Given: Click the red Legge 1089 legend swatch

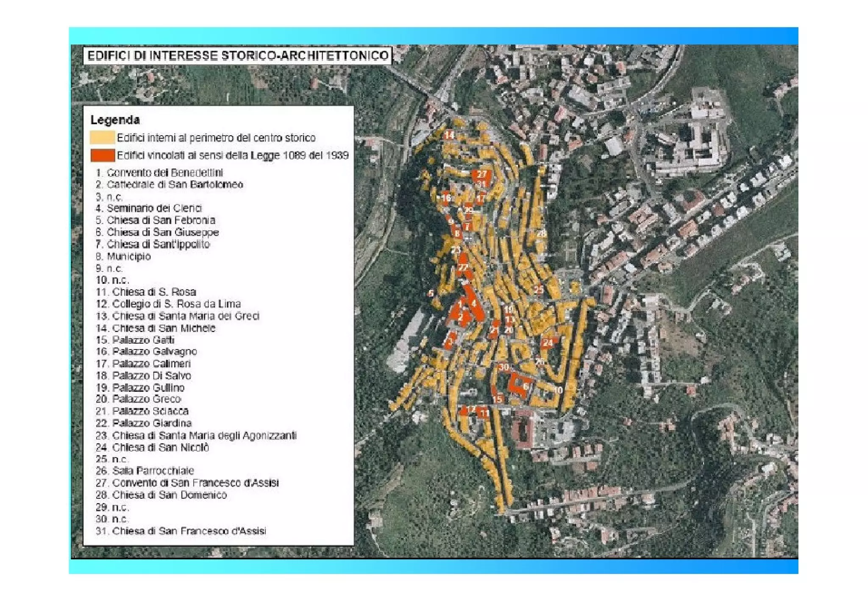Looking at the screenshot, I should (102, 155).
